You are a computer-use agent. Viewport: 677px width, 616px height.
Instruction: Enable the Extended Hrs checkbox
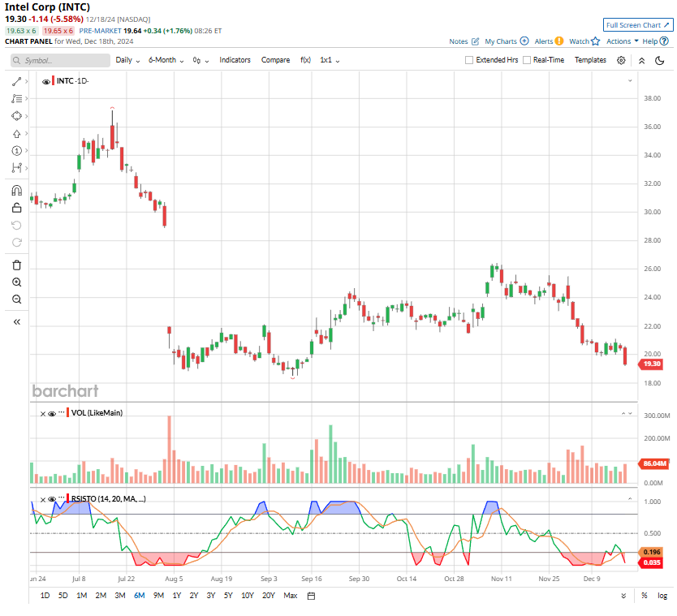(x=469, y=60)
